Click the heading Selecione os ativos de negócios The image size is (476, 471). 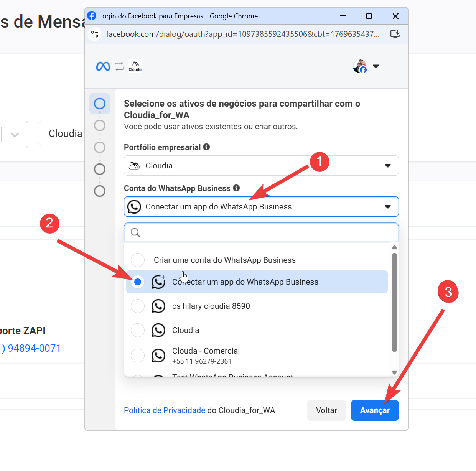(242, 109)
